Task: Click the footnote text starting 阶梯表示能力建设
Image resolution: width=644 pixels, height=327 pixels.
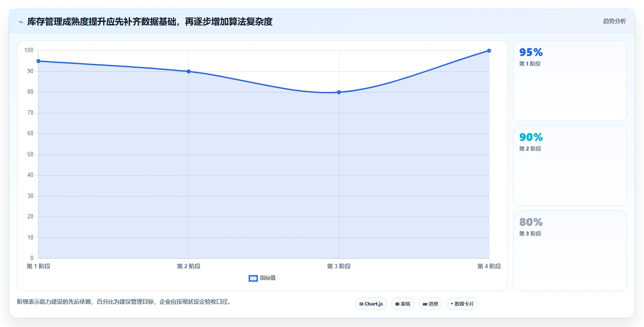Action: pos(124,302)
